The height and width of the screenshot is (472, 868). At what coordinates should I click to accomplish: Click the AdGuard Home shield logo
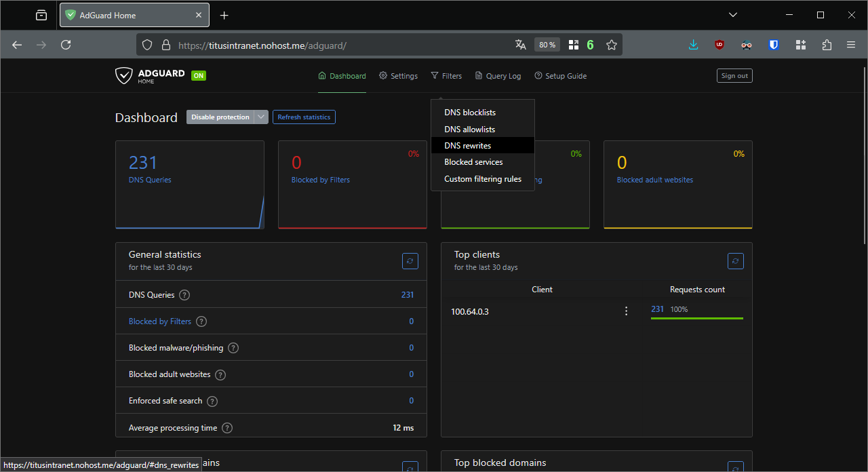pyautogui.click(x=123, y=76)
